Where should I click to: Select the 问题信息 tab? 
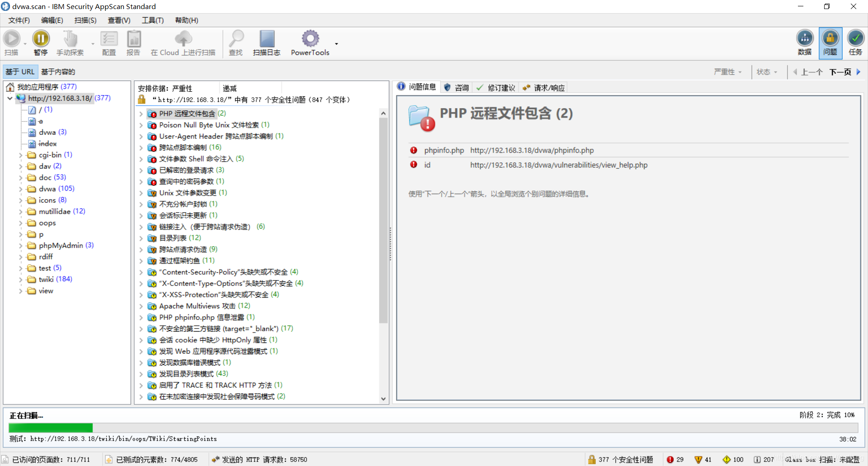[x=417, y=87]
